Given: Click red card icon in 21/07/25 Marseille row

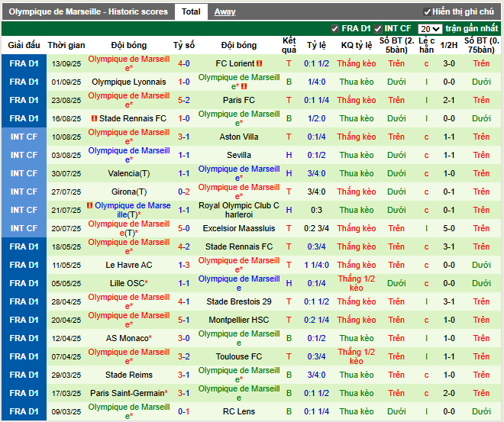Looking at the screenshot, I should [89, 205].
